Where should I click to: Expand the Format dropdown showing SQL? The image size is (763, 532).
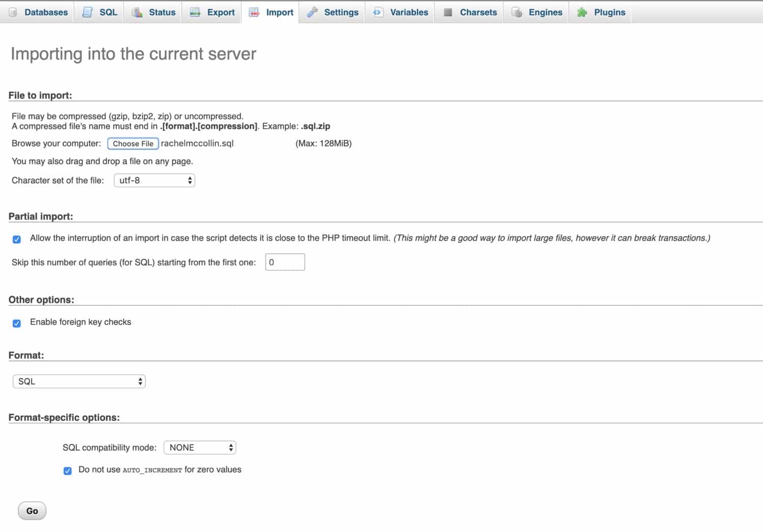pos(79,381)
